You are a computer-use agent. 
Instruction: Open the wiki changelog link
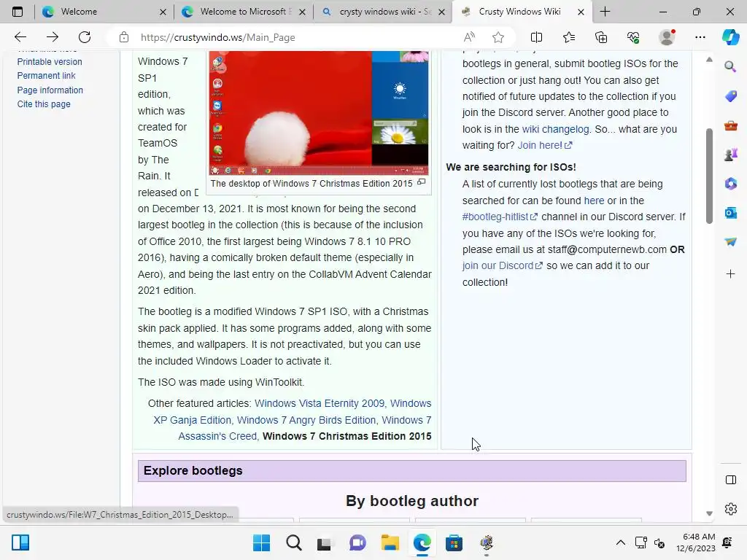click(x=555, y=129)
